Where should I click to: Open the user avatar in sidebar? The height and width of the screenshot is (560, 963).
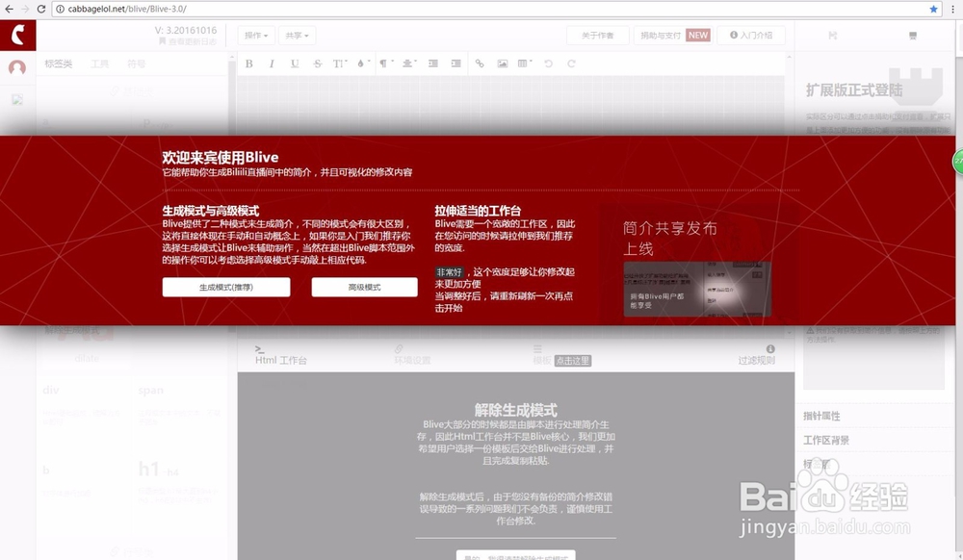tap(17, 67)
